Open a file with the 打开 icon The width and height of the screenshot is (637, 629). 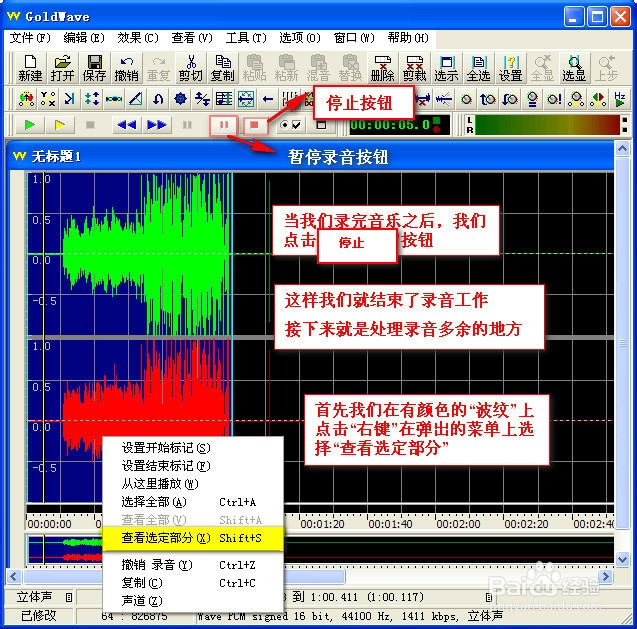click(62, 68)
